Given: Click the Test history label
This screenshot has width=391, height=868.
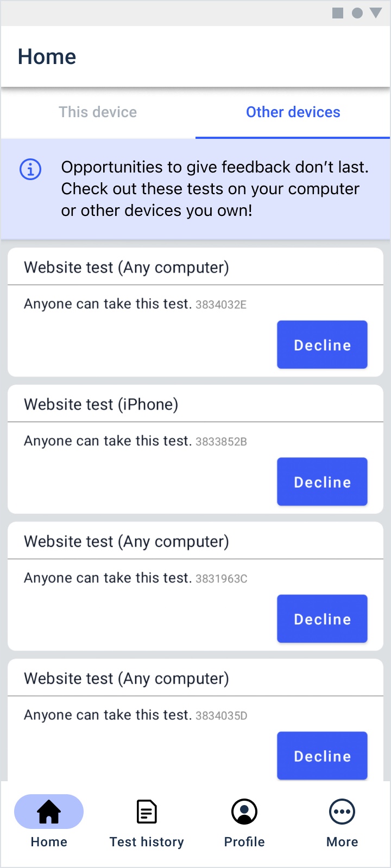Looking at the screenshot, I should click(147, 842).
